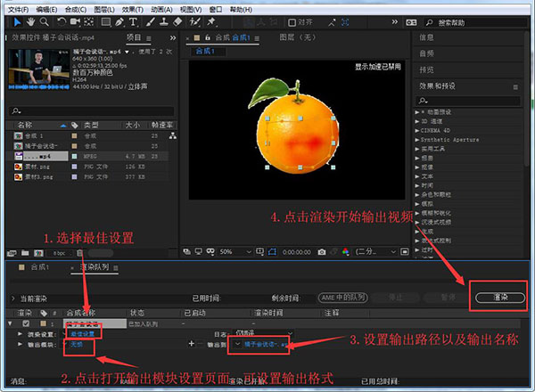Screen dimensions: 535x392
Task: Toggle mask and shape path visibility icon
Action: tap(272, 252)
